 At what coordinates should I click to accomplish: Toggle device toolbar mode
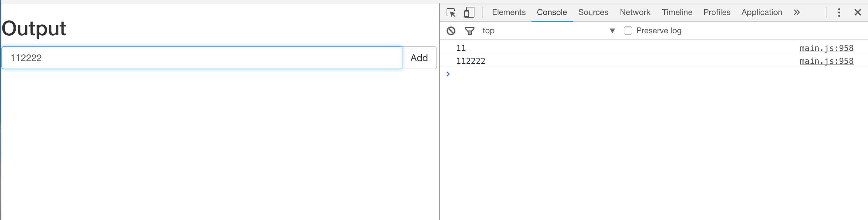(x=469, y=12)
